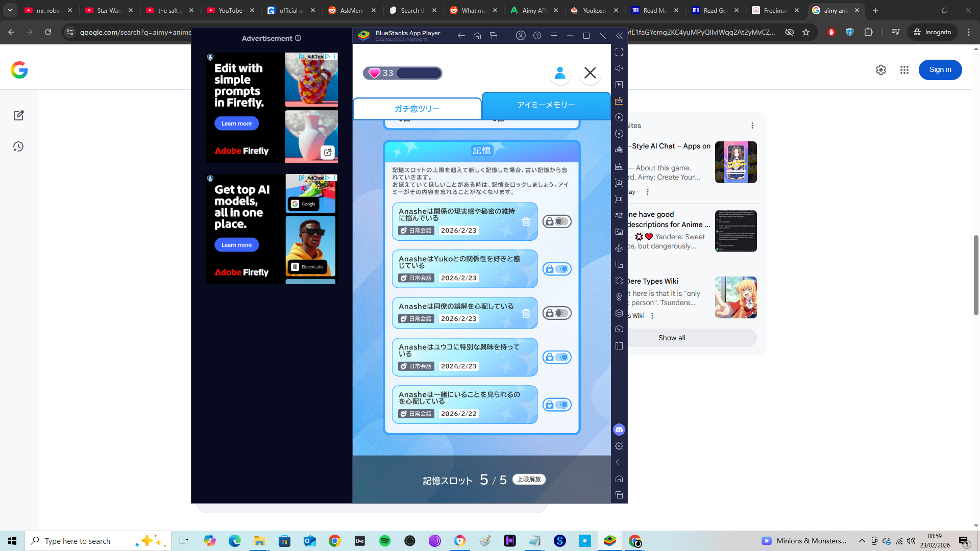Image resolution: width=980 pixels, height=551 pixels.
Task: Delete the memory about 関係の現実感や秘密の維持
Action: (x=526, y=222)
